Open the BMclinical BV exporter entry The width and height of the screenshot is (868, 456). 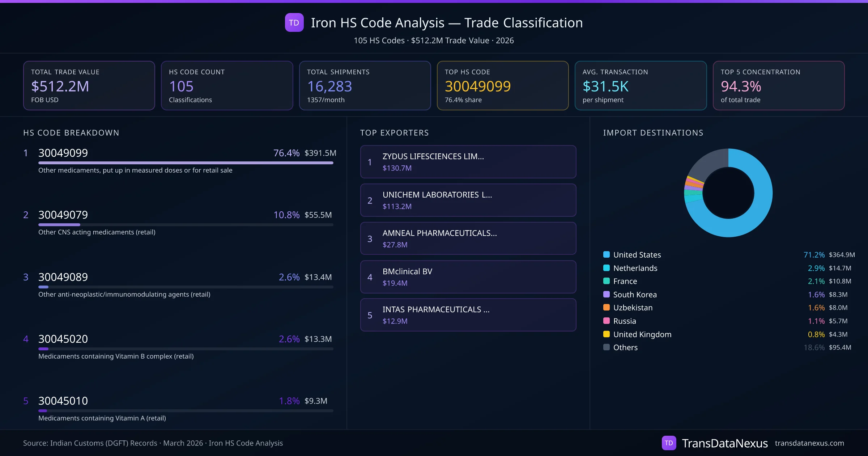pyautogui.click(x=468, y=277)
